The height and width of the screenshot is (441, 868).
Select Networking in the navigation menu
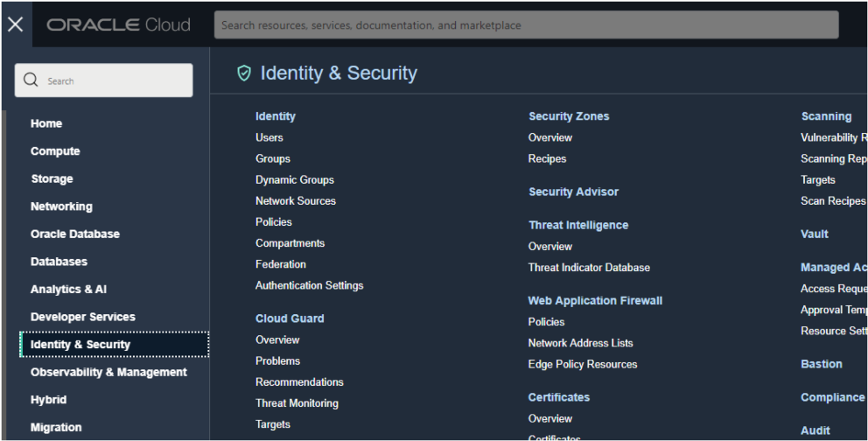(x=61, y=206)
